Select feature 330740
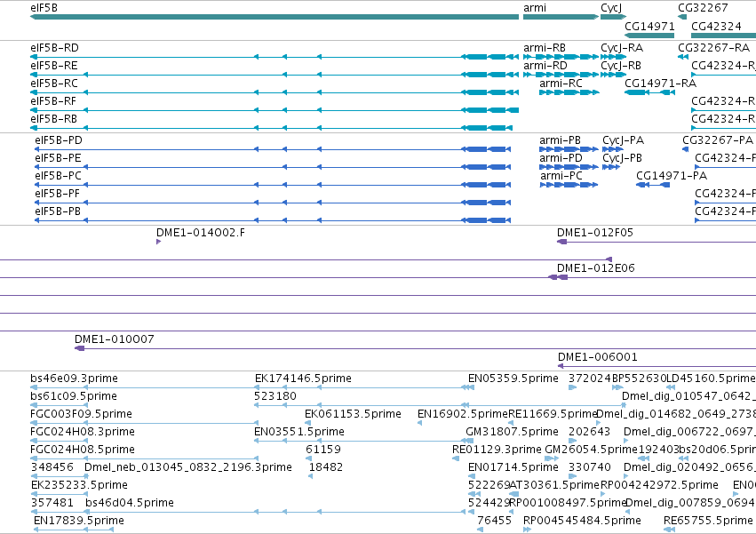The height and width of the screenshot is (534, 756). coord(590,468)
